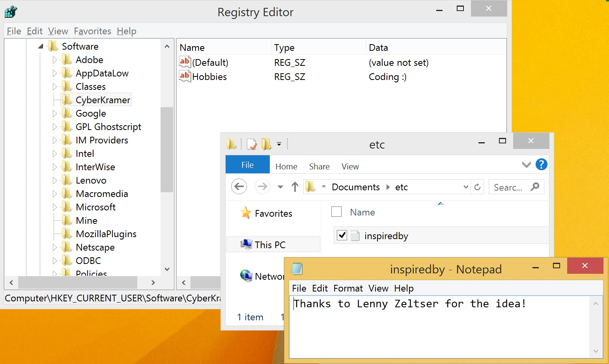The height and width of the screenshot is (364, 609).
Task: Select the Hobbies value name
Action: tap(209, 76)
